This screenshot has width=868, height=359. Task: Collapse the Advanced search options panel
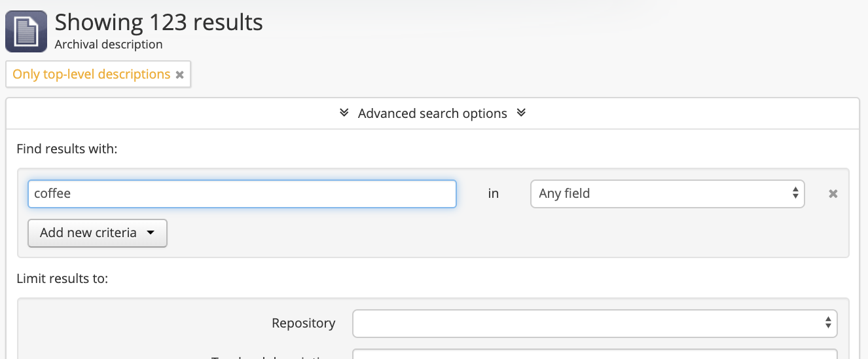(432, 113)
